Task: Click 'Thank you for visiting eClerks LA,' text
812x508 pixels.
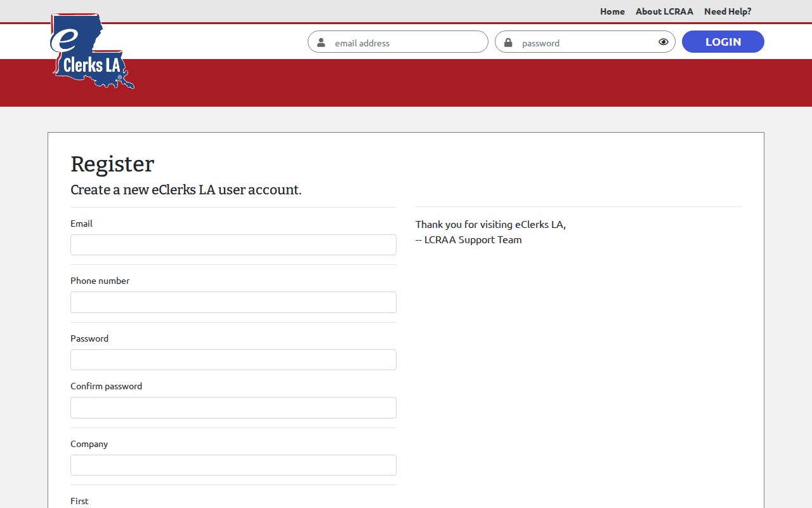Action: click(490, 224)
